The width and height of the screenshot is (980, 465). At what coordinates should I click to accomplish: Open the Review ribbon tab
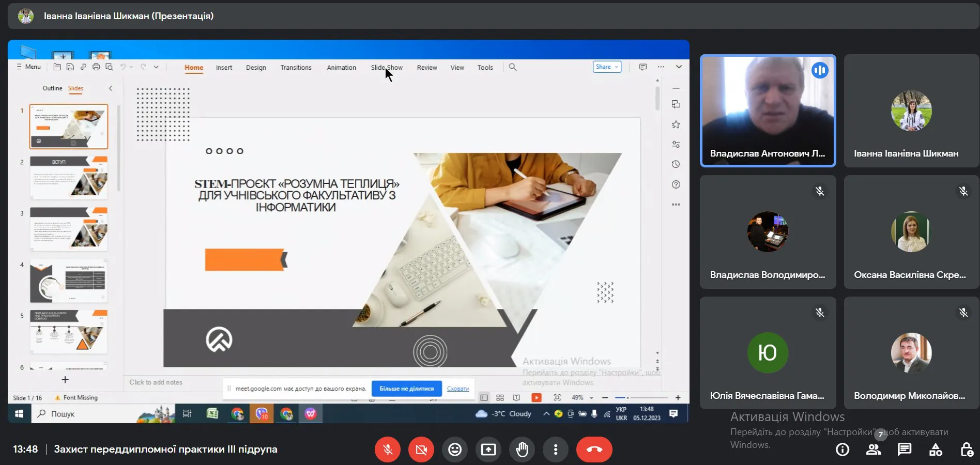tap(427, 67)
